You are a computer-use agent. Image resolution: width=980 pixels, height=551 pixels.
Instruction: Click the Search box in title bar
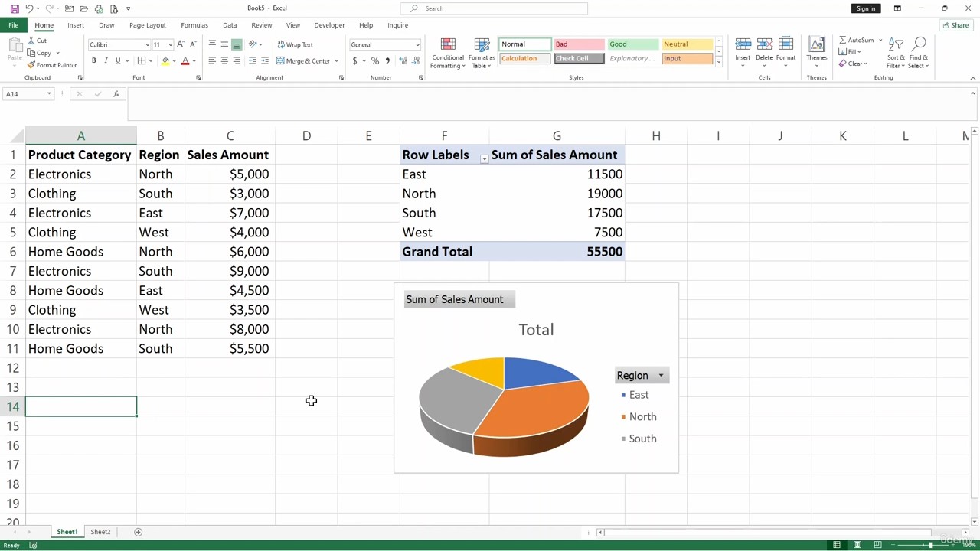click(494, 8)
